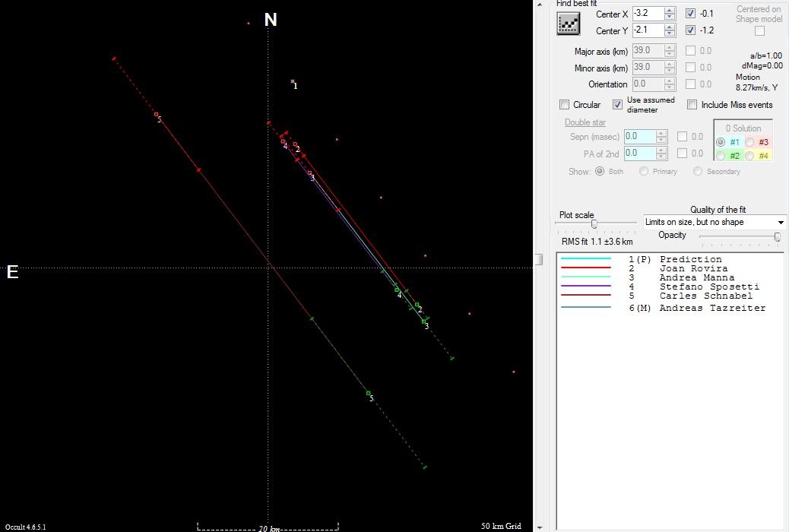Click the PA of 2nd field
Viewport: 789px width, 532px height.
tap(640, 153)
